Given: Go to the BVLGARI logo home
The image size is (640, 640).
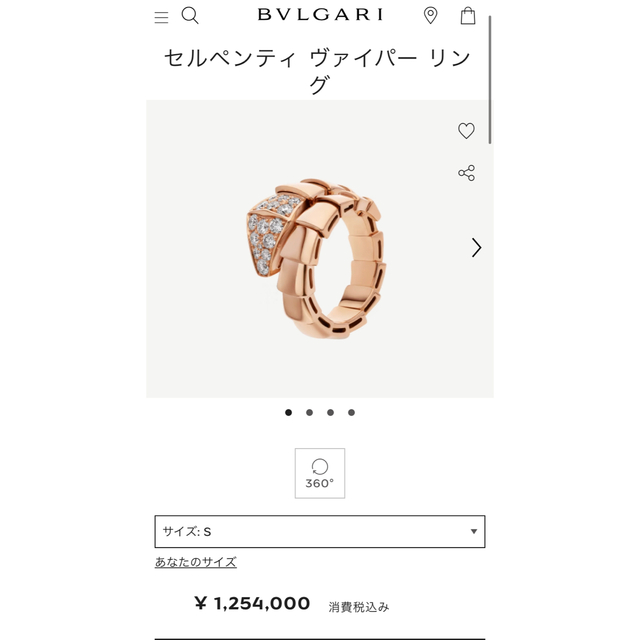Looking at the screenshot, I should (320, 15).
